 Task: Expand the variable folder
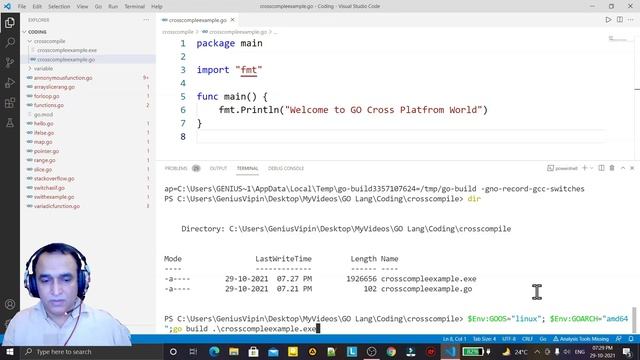point(43,69)
